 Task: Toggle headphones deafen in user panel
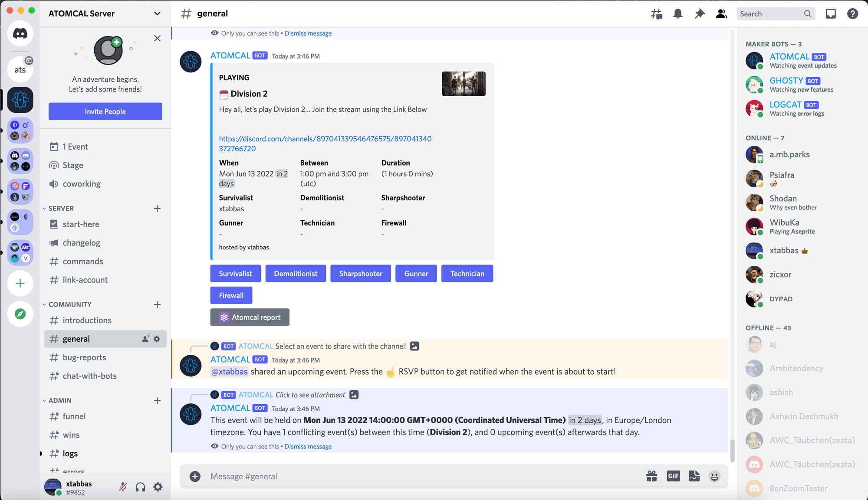(140, 487)
